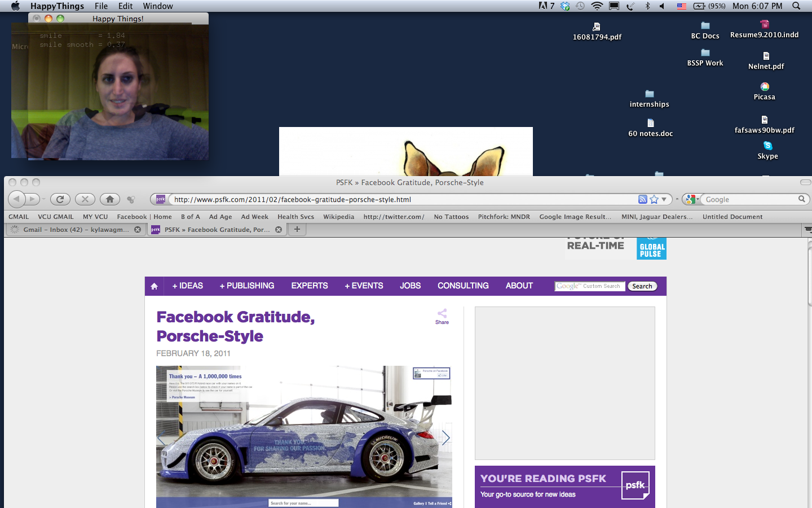Click the next slide arrow on car image

pyautogui.click(x=445, y=437)
